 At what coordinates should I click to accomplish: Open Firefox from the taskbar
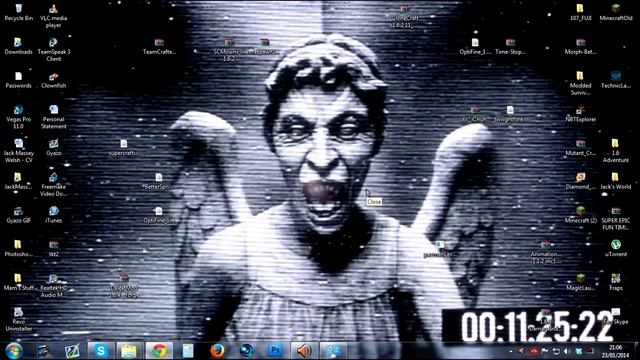pos(217,351)
